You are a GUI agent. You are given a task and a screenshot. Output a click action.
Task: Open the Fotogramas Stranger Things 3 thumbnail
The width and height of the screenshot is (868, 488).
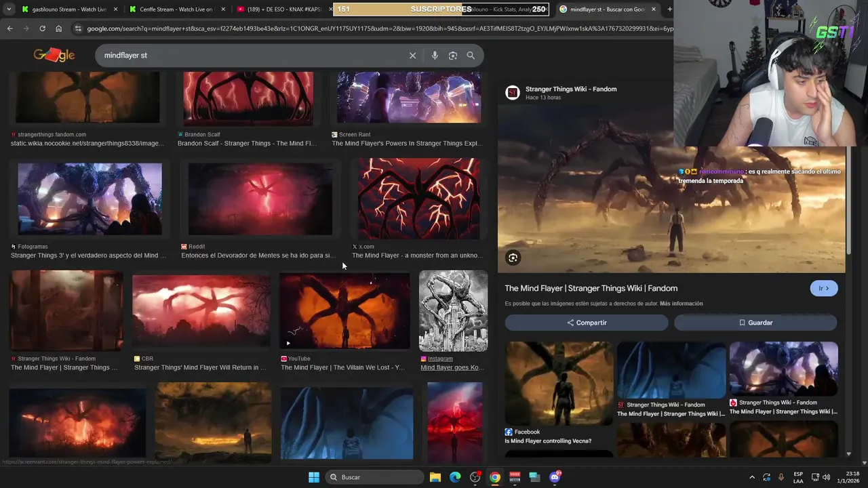90,199
